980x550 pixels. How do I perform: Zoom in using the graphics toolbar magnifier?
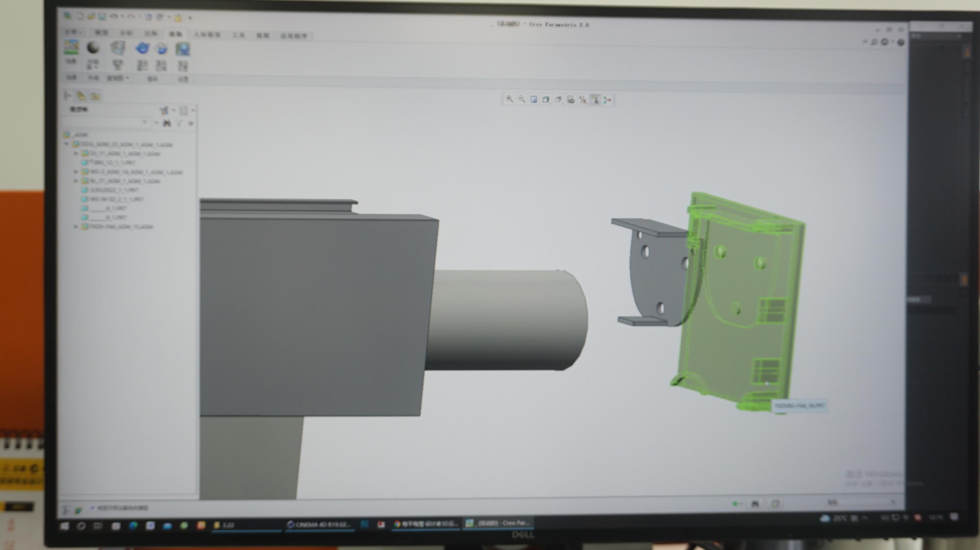coord(509,99)
